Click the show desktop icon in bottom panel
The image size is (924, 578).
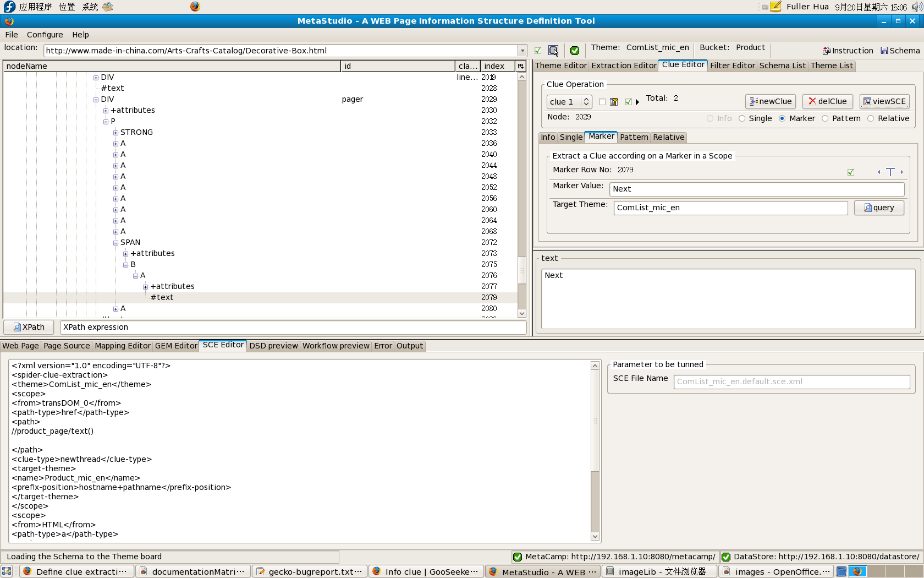7,571
